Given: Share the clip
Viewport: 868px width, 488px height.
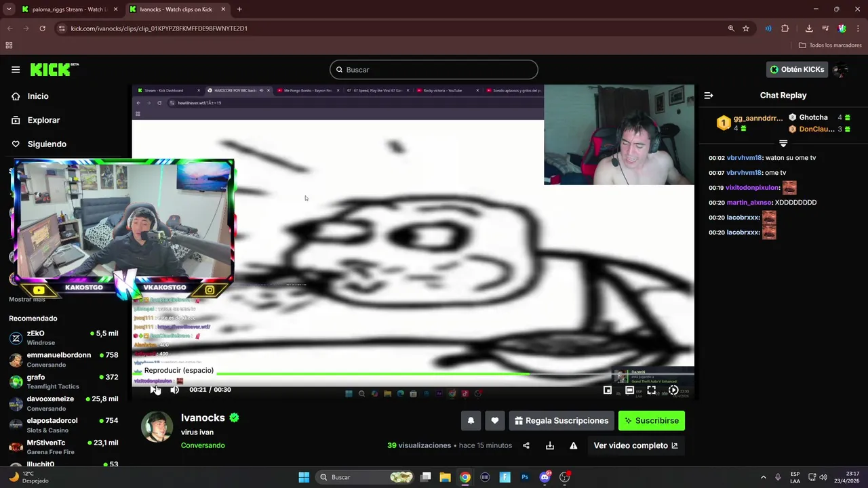Looking at the screenshot, I should [526, 445].
